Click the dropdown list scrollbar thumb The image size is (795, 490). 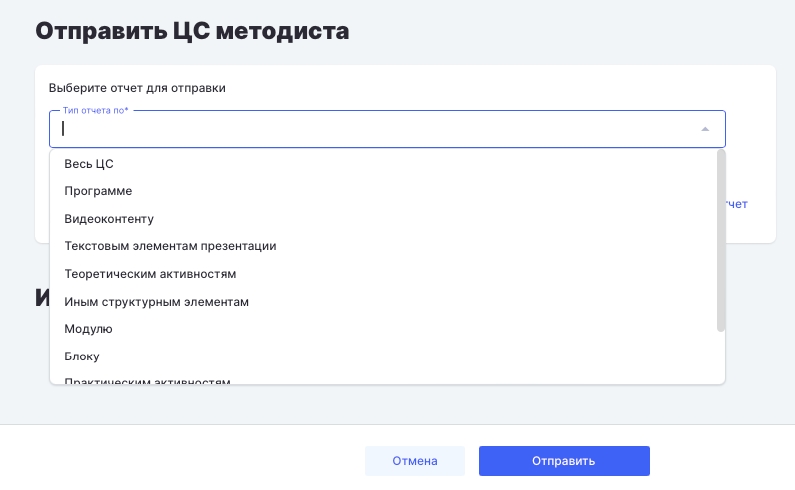click(721, 240)
